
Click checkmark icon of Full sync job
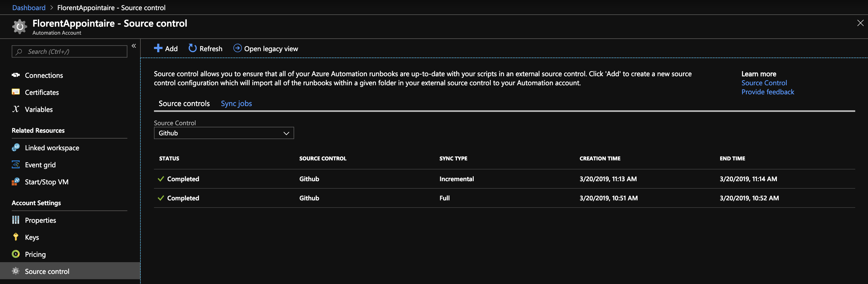(x=161, y=198)
